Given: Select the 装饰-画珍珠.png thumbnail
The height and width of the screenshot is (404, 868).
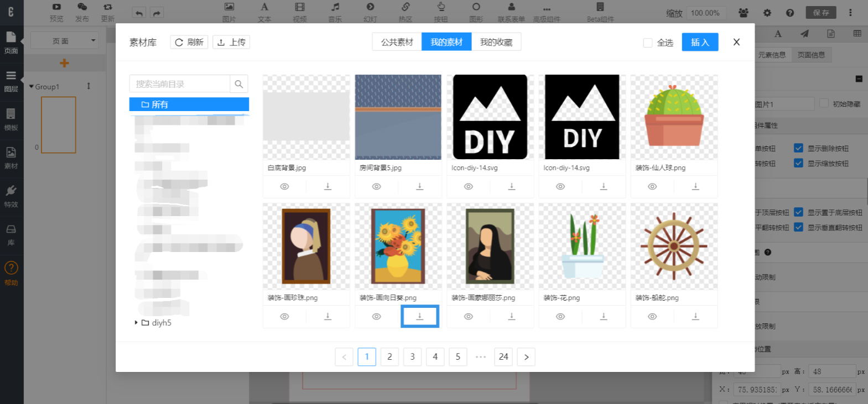Looking at the screenshot, I should coord(306,246).
